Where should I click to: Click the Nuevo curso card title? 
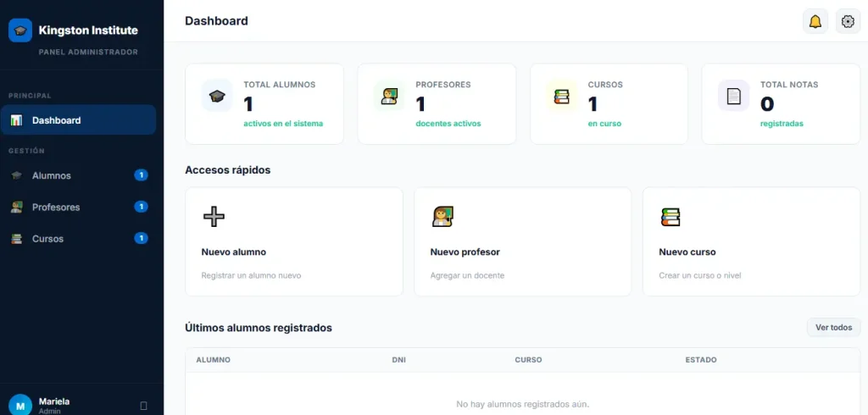[687, 252]
